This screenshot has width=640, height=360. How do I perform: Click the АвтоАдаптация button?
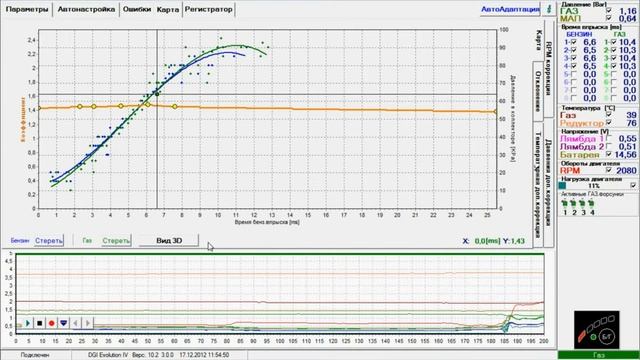point(510,9)
